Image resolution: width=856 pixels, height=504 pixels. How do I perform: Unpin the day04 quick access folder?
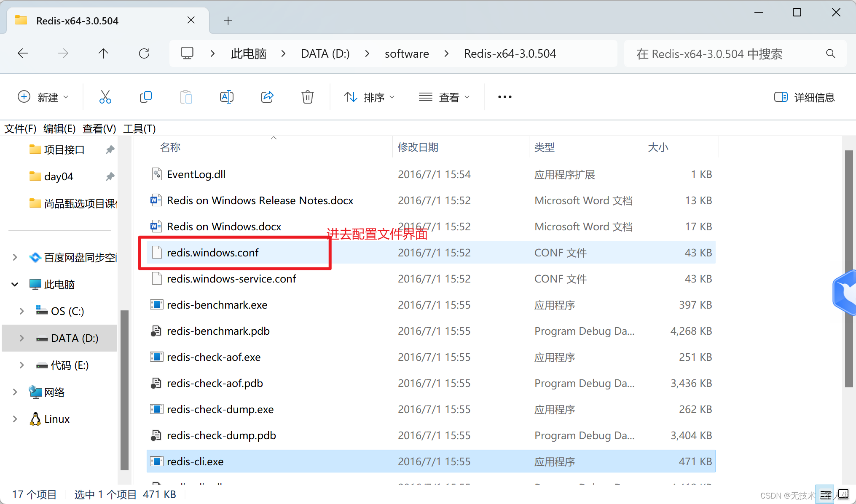coord(110,176)
